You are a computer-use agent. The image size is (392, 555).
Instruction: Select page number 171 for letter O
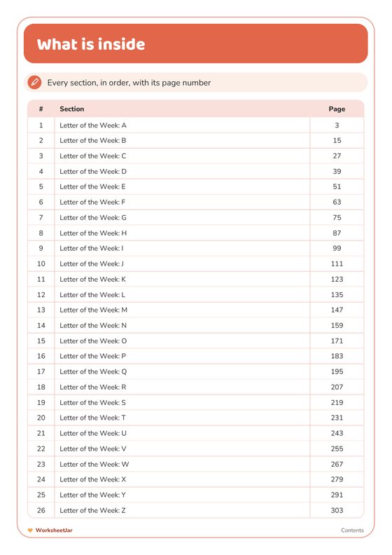point(337,341)
